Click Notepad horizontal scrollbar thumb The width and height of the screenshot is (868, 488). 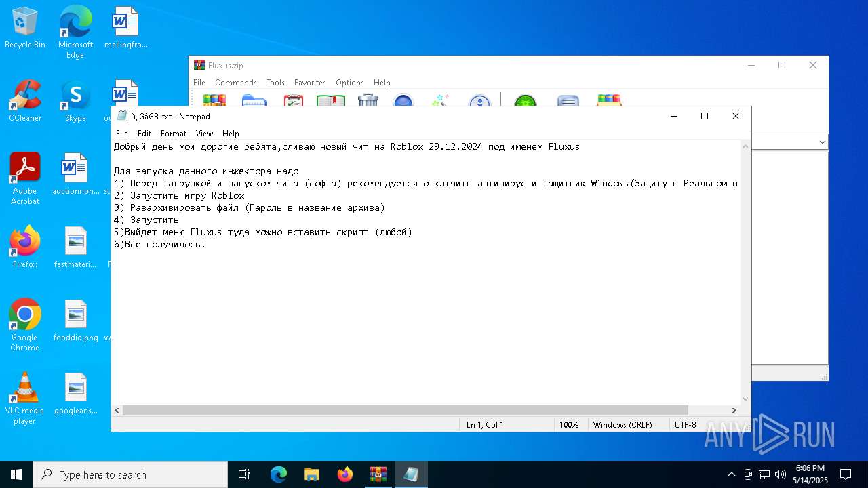[406, 411]
